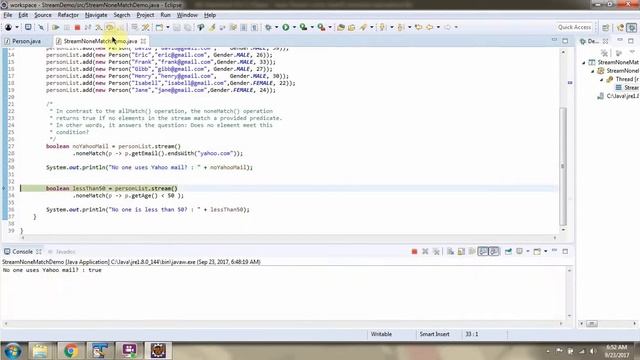Click the Last Edit Location icon
Screen dimensions: 640x360
418,27
